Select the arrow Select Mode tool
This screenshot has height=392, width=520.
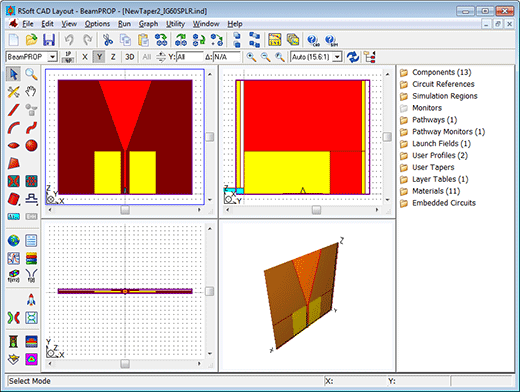pos(13,74)
